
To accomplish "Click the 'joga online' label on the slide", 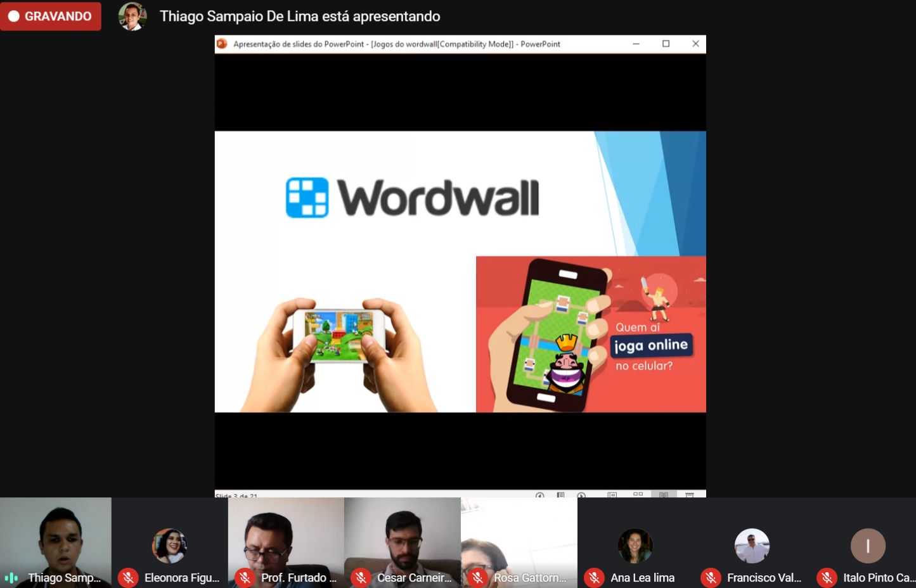I will click(651, 345).
